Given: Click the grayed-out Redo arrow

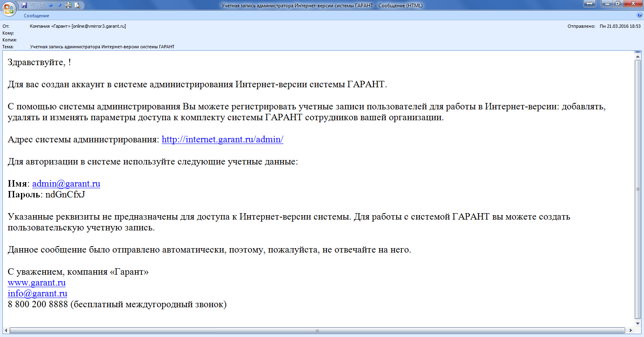Looking at the screenshot, I should click(42, 5).
